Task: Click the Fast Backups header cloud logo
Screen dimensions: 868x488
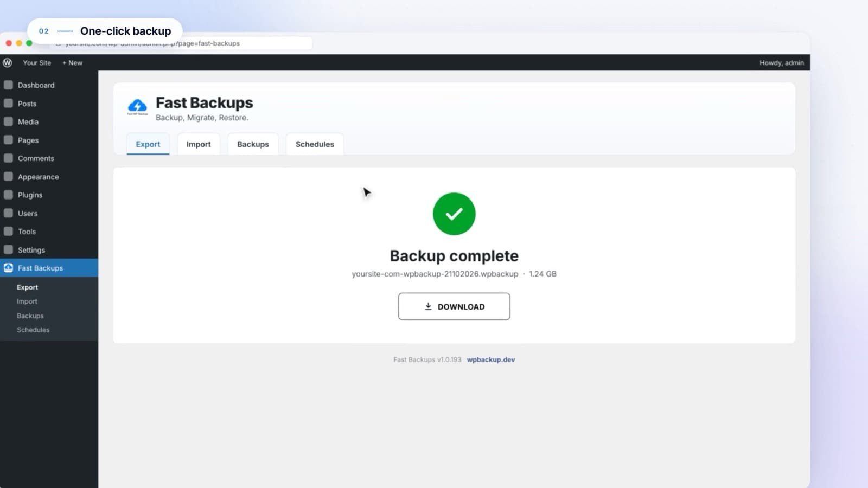Action: [137, 107]
